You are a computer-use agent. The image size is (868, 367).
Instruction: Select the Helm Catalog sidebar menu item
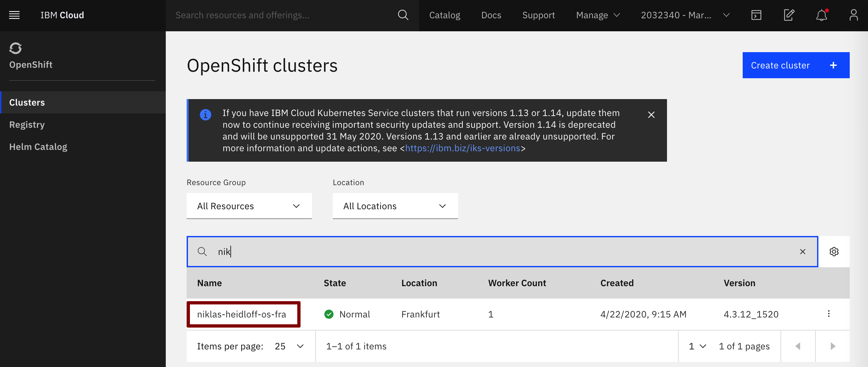(38, 146)
